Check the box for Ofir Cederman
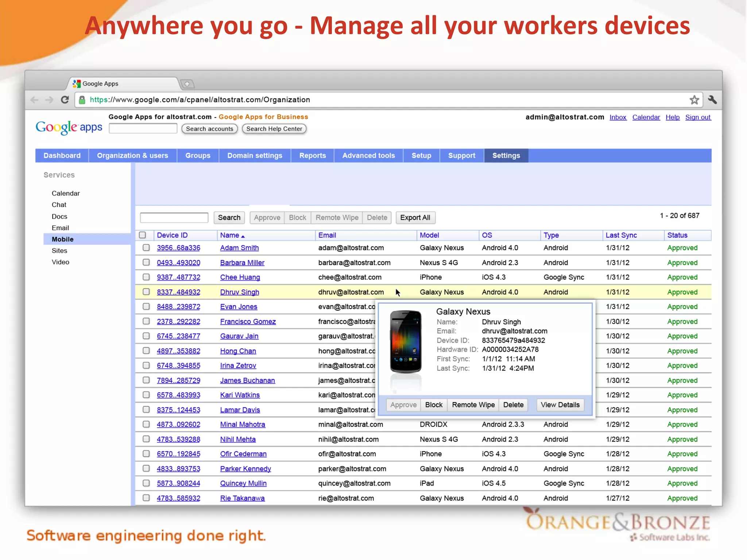 coord(146,454)
